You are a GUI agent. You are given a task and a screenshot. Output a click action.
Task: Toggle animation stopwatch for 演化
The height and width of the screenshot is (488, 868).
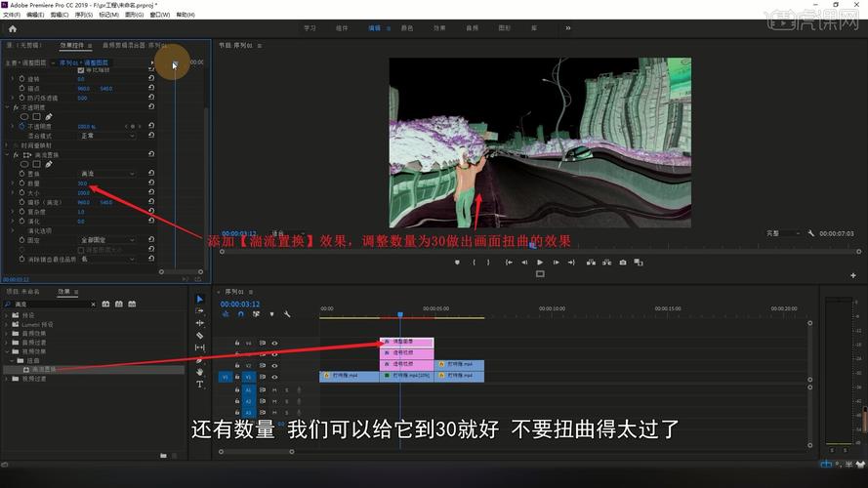tap(22, 221)
